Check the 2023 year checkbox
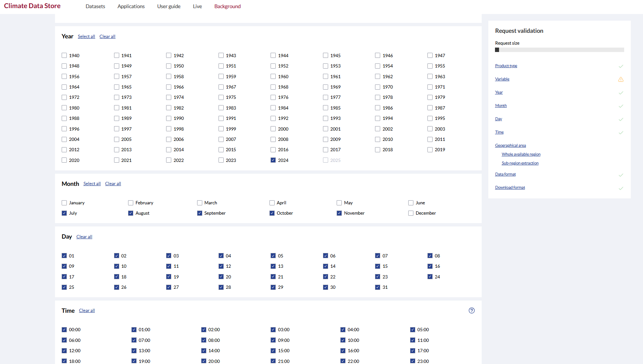Viewport: 643px width, 364px height. (x=221, y=160)
